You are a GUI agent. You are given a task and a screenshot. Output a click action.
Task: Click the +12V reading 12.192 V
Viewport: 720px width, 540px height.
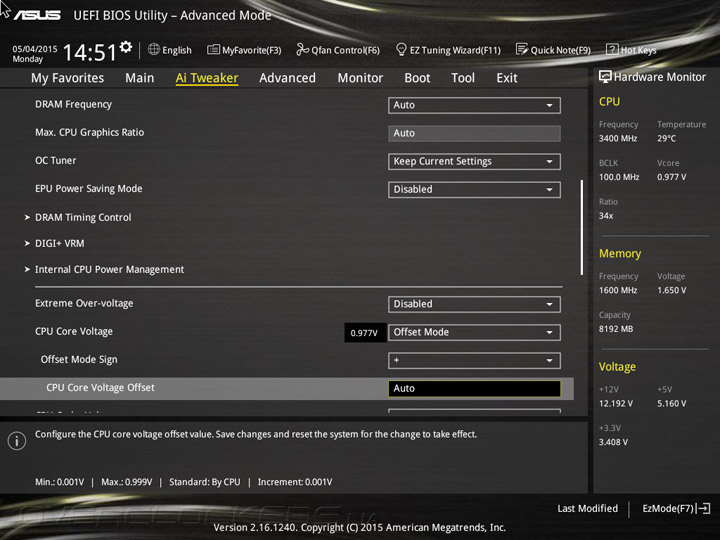(x=616, y=403)
